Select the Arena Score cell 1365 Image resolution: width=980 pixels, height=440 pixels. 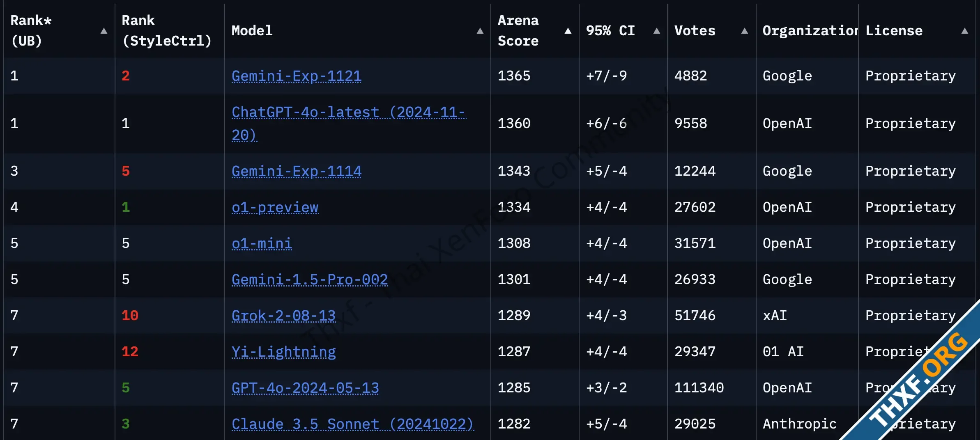514,76
